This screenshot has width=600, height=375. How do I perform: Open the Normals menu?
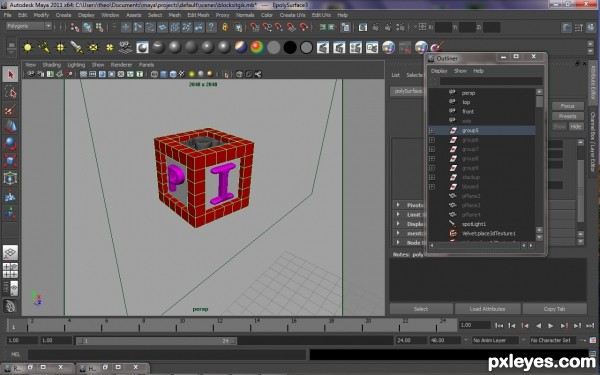click(x=245, y=15)
